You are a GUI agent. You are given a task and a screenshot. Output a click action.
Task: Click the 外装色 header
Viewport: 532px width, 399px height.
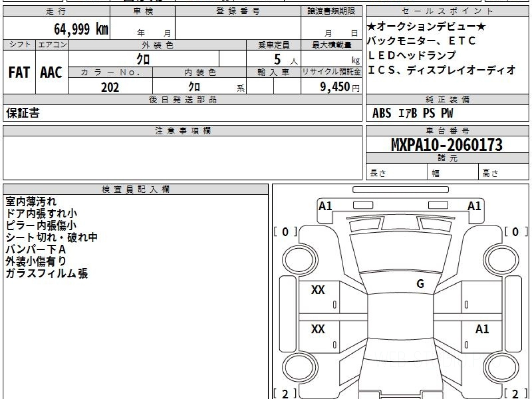[157, 45]
